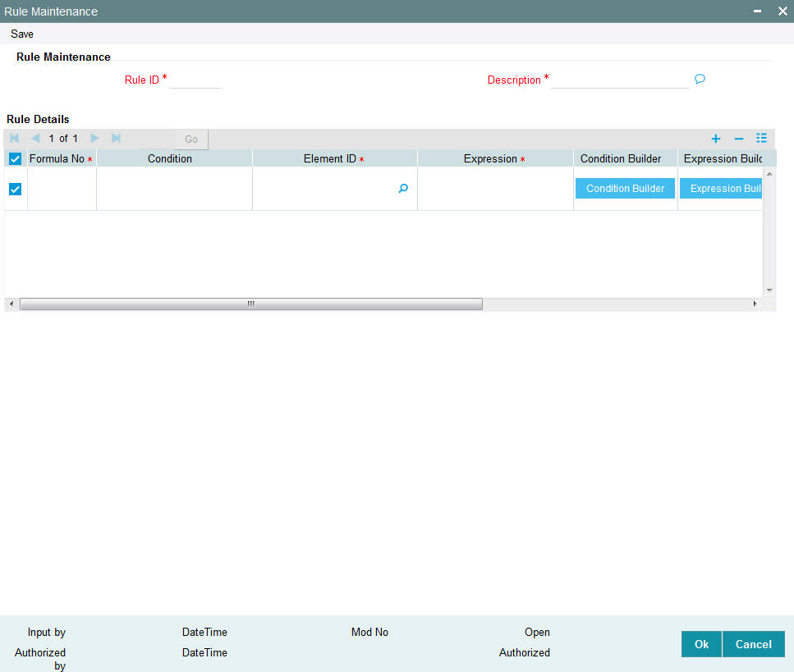Click the Description label
This screenshot has width=794, height=672.
tap(514, 80)
